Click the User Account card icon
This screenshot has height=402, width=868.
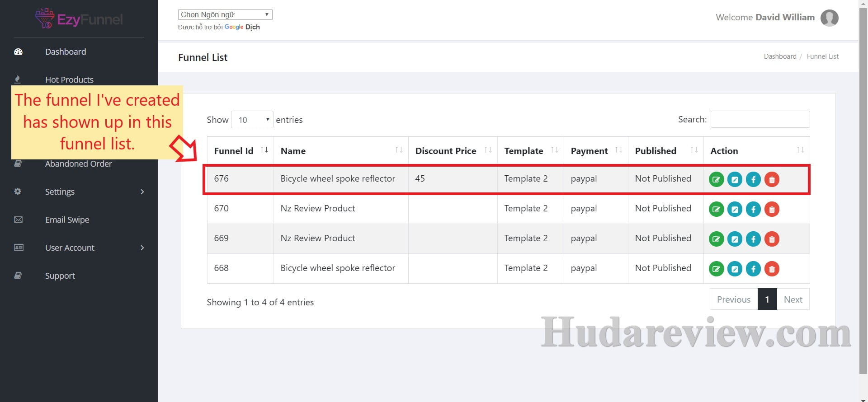click(19, 248)
